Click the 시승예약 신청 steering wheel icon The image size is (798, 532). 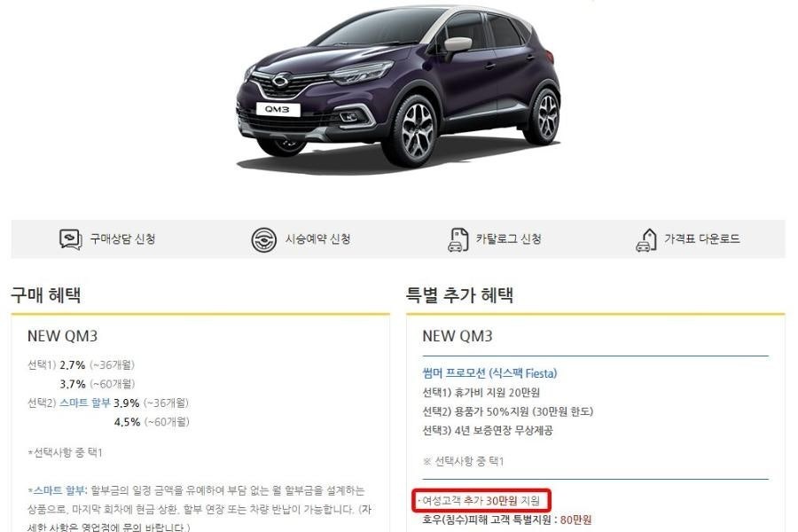pyautogui.click(x=263, y=239)
